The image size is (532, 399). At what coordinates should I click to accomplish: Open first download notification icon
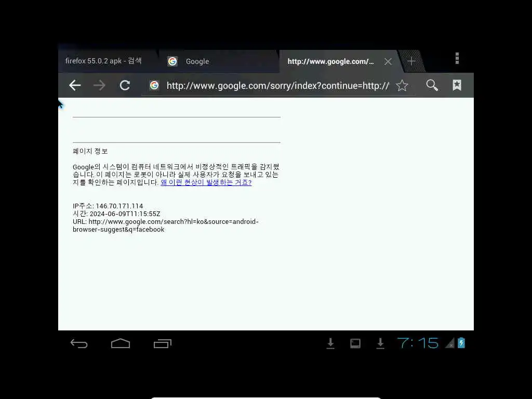330,343
